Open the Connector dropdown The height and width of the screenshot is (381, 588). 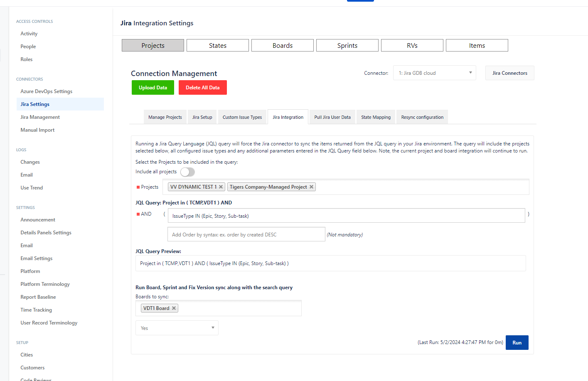point(434,73)
